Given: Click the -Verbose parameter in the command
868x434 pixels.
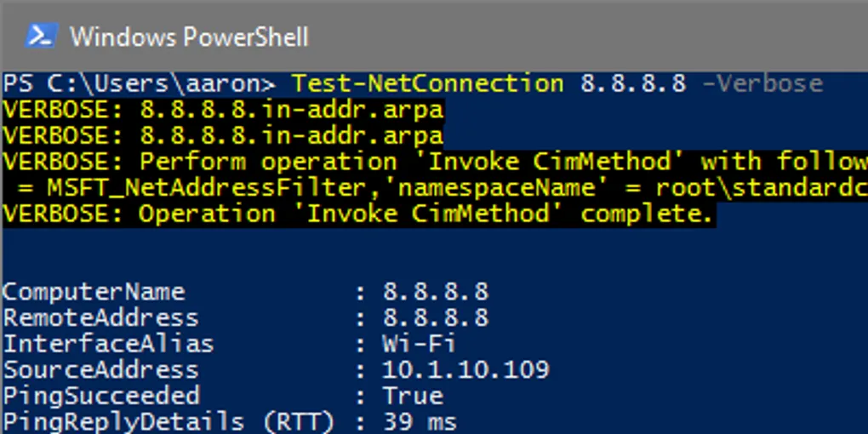Looking at the screenshot, I should [x=762, y=83].
